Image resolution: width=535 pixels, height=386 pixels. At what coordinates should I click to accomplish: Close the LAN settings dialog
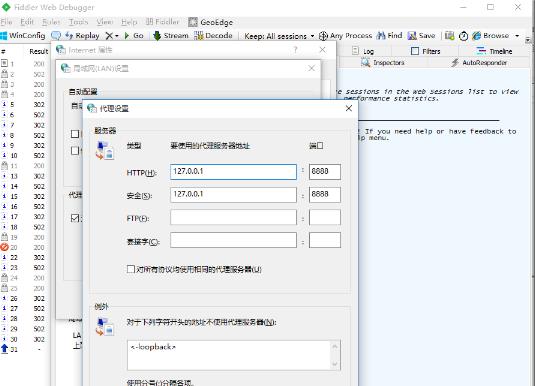pos(311,68)
